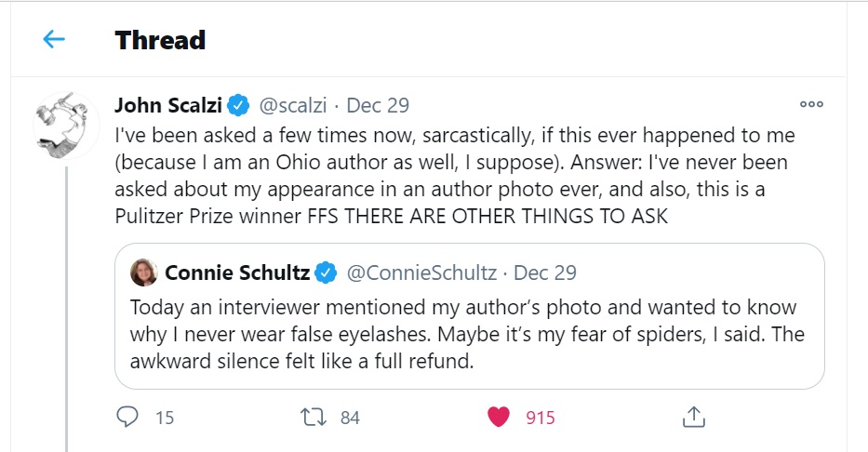Click Connie Schultz's verified badge
Viewport: 868px width, 452px height.
click(326, 273)
